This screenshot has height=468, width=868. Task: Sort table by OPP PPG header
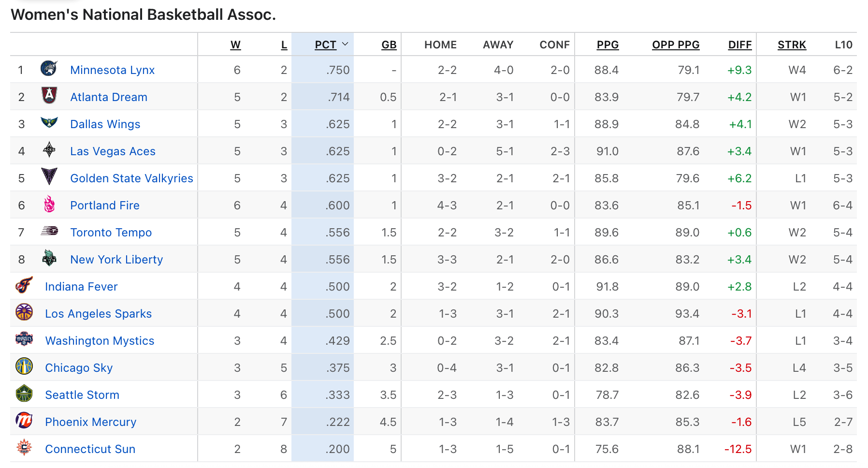[x=676, y=45]
